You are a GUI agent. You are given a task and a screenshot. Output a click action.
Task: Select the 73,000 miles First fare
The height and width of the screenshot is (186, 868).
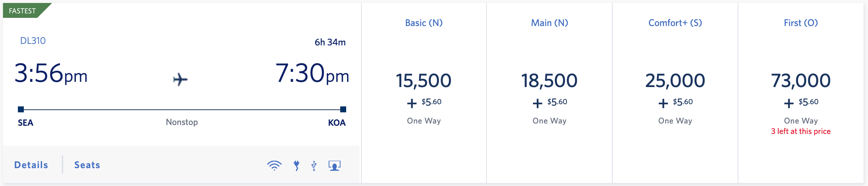(x=801, y=81)
